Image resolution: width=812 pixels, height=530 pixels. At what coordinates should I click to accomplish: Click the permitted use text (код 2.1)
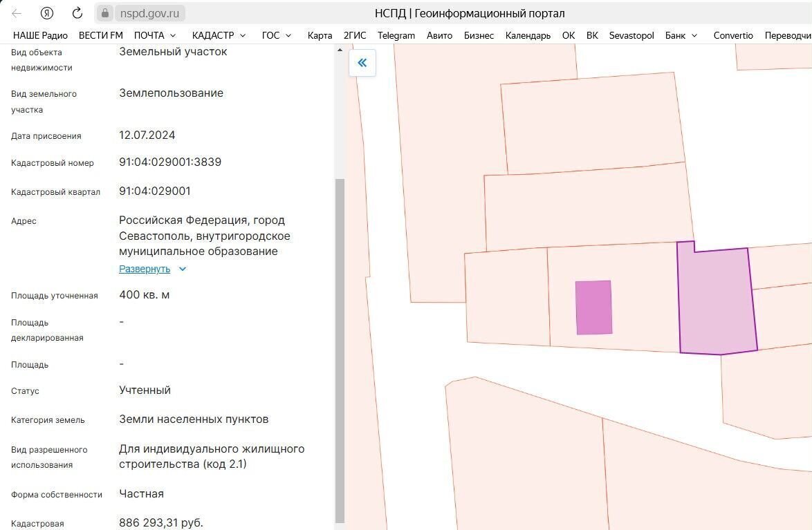click(212, 457)
